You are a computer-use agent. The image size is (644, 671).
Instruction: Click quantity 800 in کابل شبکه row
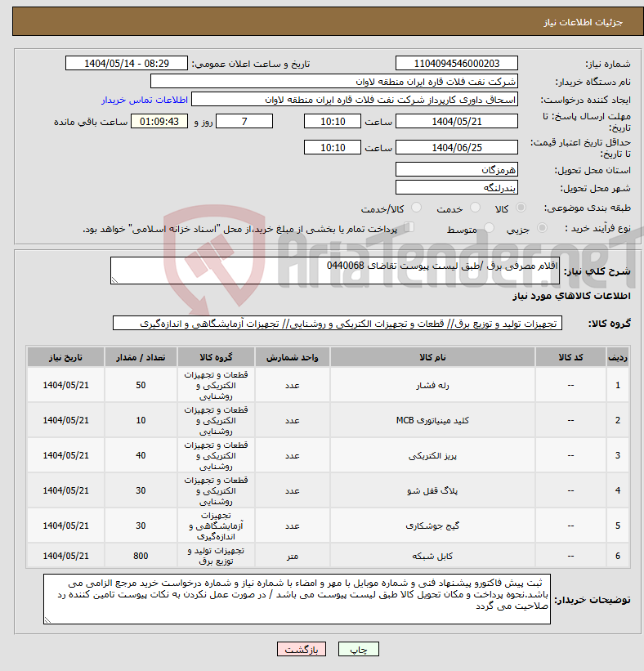pyautogui.click(x=141, y=556)
